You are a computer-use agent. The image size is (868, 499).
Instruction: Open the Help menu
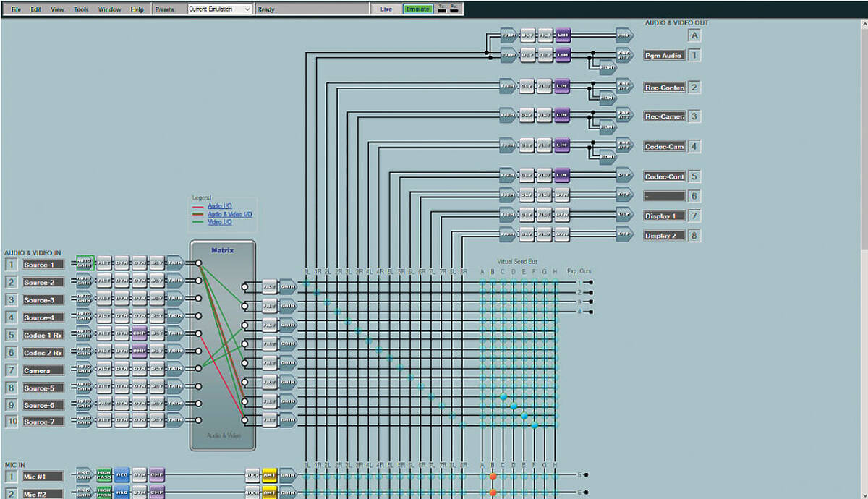(x=137, y=9)
